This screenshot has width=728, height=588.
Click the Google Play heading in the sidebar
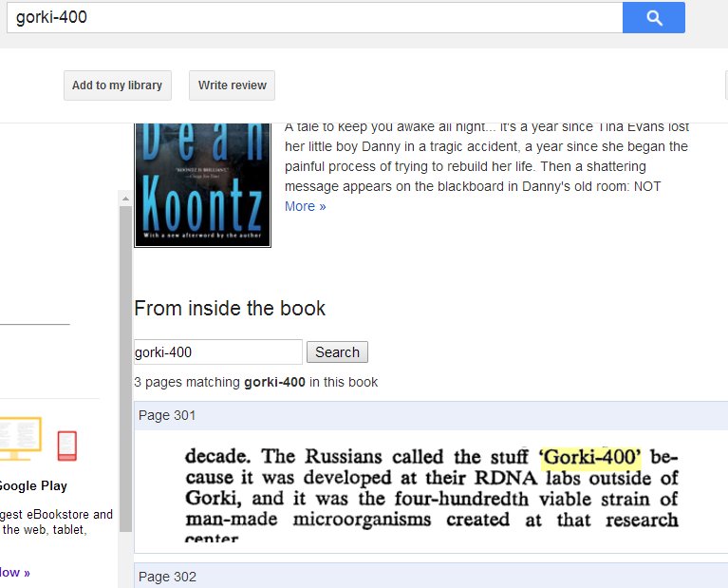(x=33, y=485)
